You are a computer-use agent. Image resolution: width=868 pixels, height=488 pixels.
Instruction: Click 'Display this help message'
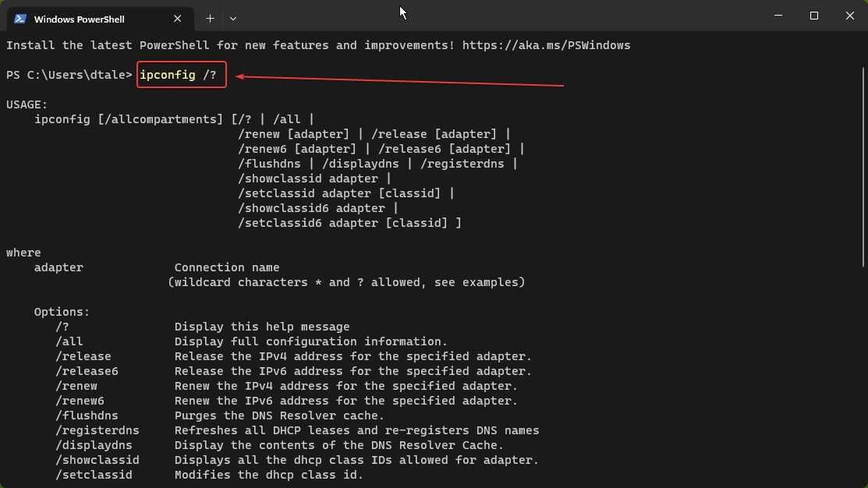point(262,327)
